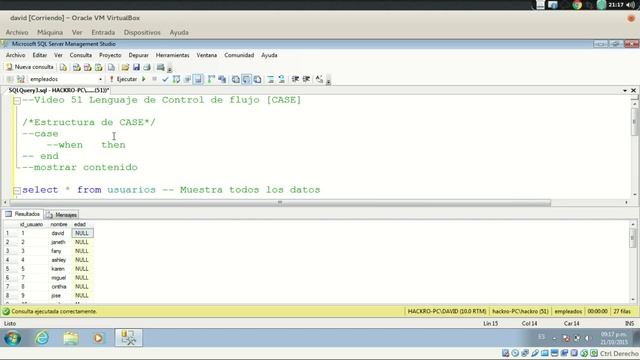Click the id_usuario column header

tap(31, 224)
